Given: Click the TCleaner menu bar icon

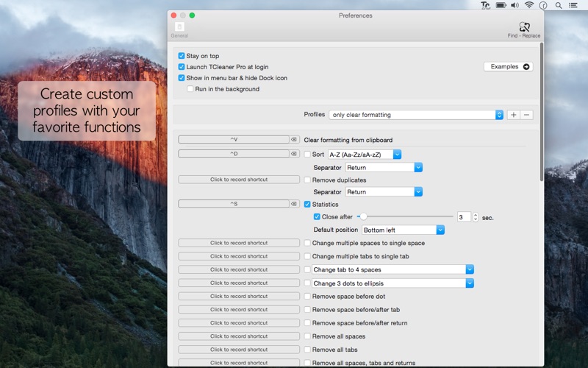Looking at the screenshot, I should pos(485,5).
